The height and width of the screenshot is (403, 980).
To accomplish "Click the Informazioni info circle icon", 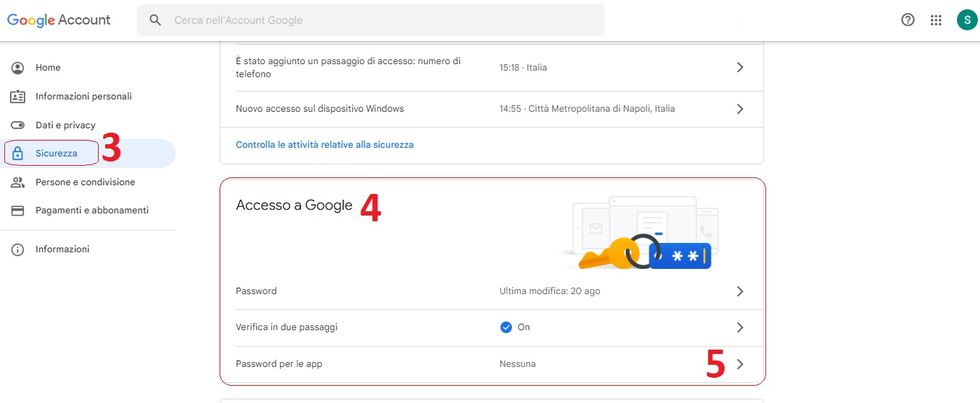I will click(x=18, y=249).
